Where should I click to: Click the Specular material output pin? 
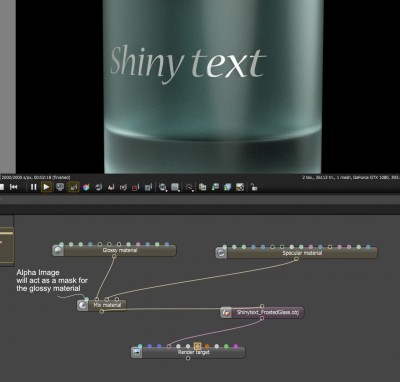tap(296, 259)
